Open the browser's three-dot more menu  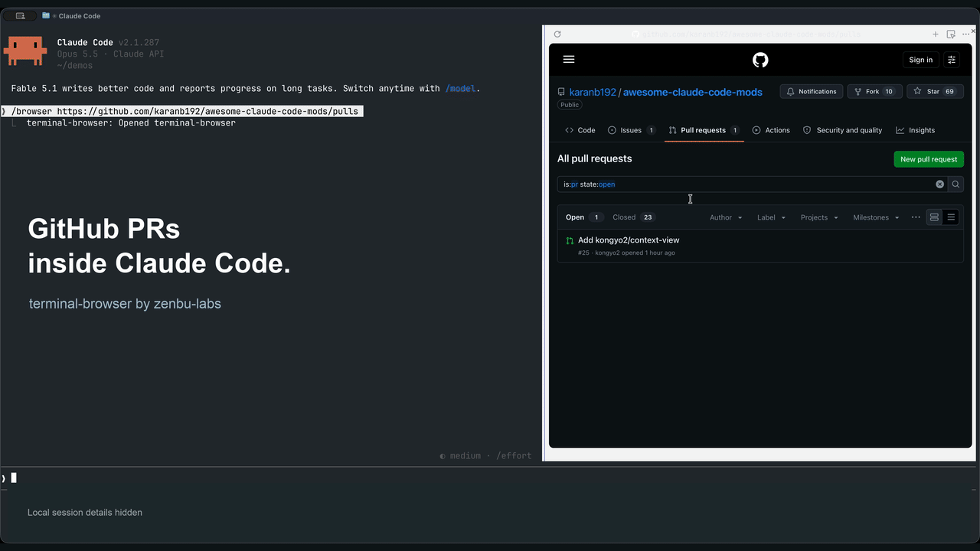pyautogui.click(x=966, y=34)
